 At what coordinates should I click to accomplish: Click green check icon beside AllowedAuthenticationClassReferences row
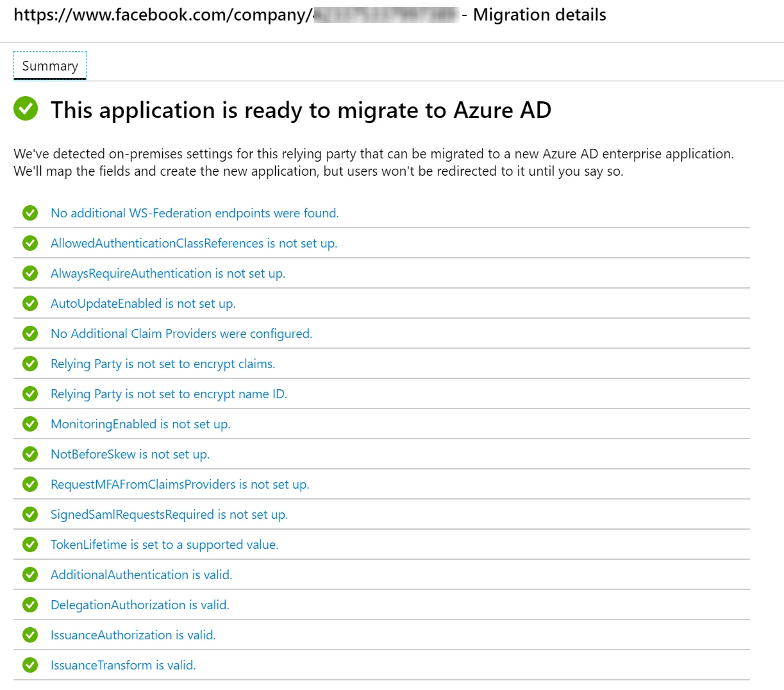(x=30, y=243)
